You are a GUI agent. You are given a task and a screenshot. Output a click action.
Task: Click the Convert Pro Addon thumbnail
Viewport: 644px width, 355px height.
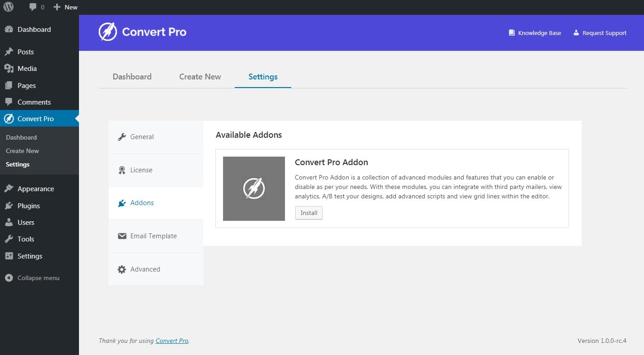(254, 188)
